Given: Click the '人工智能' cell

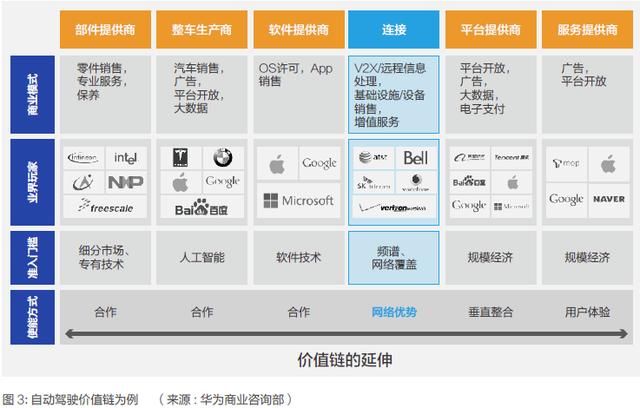Looking at the screenshot, I should pos(202,257).
